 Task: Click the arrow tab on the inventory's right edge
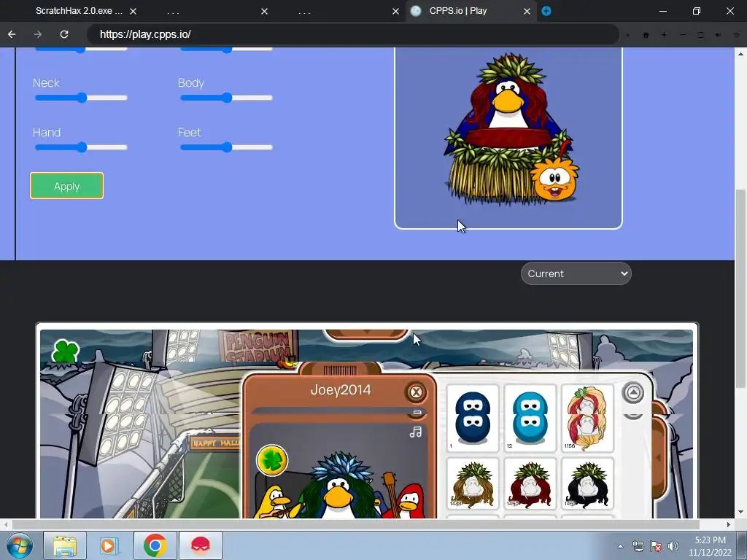coord(659,457)
